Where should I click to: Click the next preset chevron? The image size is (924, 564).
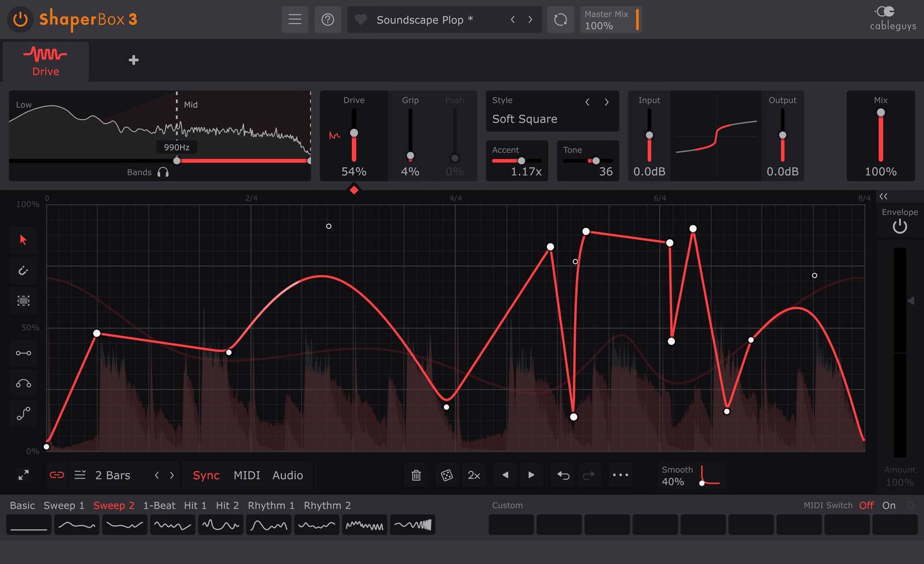(x=530, y=19)
